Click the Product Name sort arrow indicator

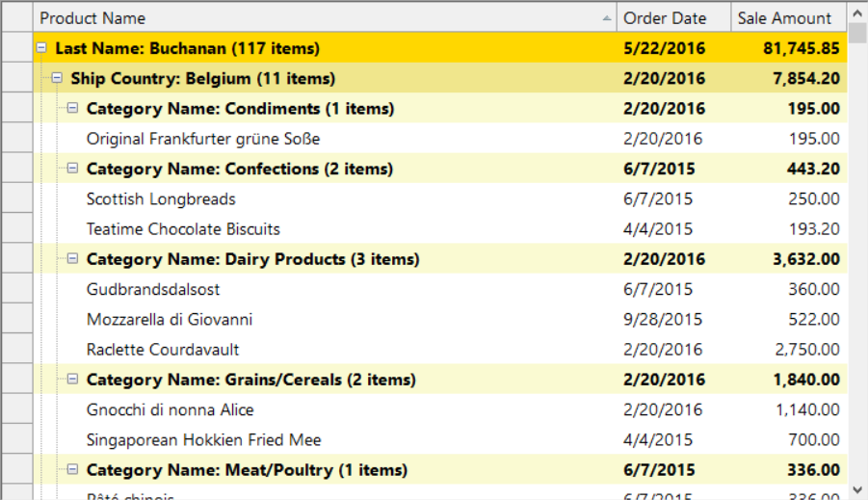[x=607, y=18]
